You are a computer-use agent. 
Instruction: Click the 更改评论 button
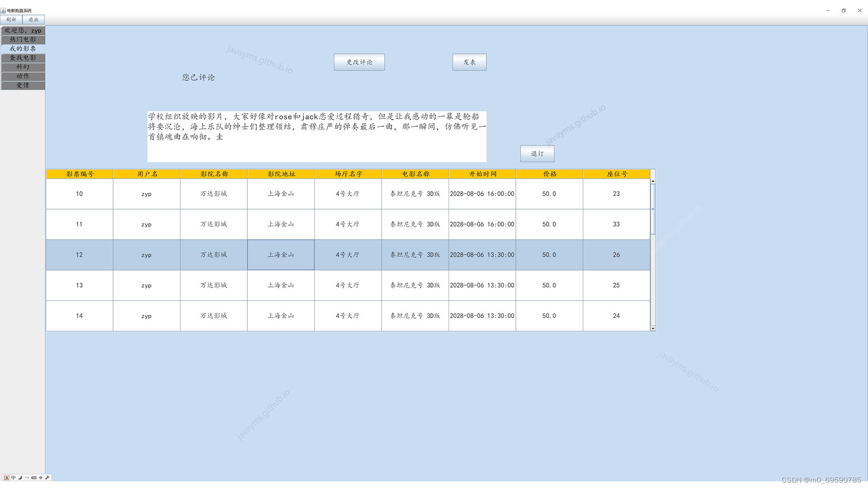pyautogui.click(x=359, y=62)
